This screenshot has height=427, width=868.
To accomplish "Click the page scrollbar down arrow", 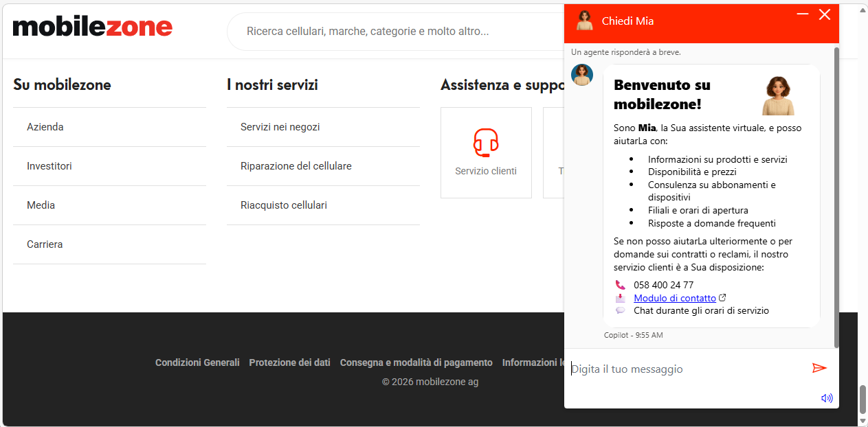I will [x=863, y=420].
